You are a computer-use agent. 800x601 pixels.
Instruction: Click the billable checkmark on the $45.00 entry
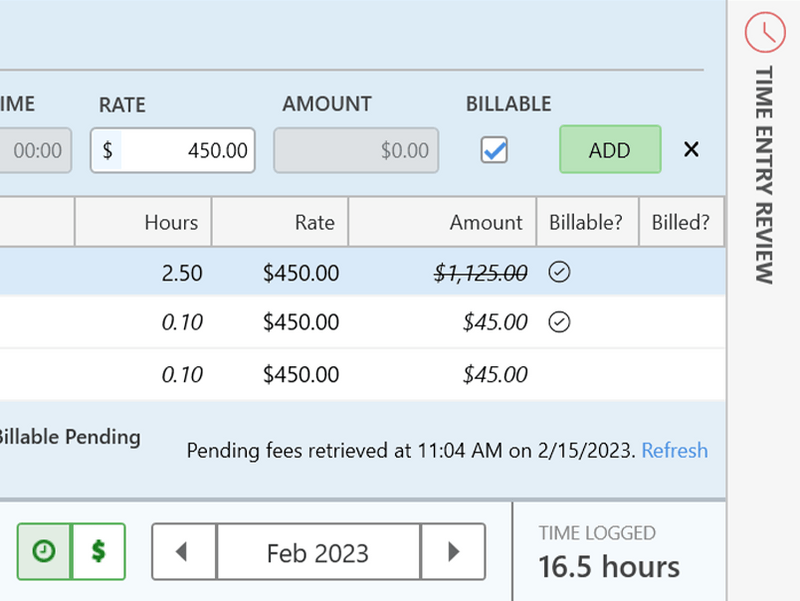coord(560,322)
